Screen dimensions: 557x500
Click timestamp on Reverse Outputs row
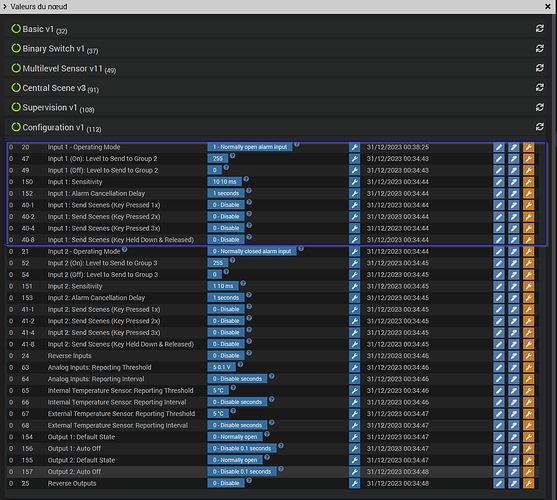pos(398,483)
